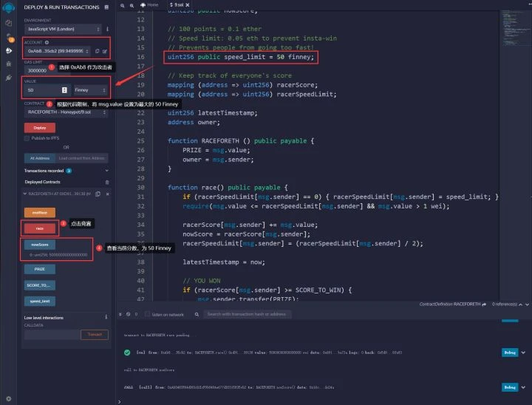
Task: Click environment info icon
Action: [107, 30]
